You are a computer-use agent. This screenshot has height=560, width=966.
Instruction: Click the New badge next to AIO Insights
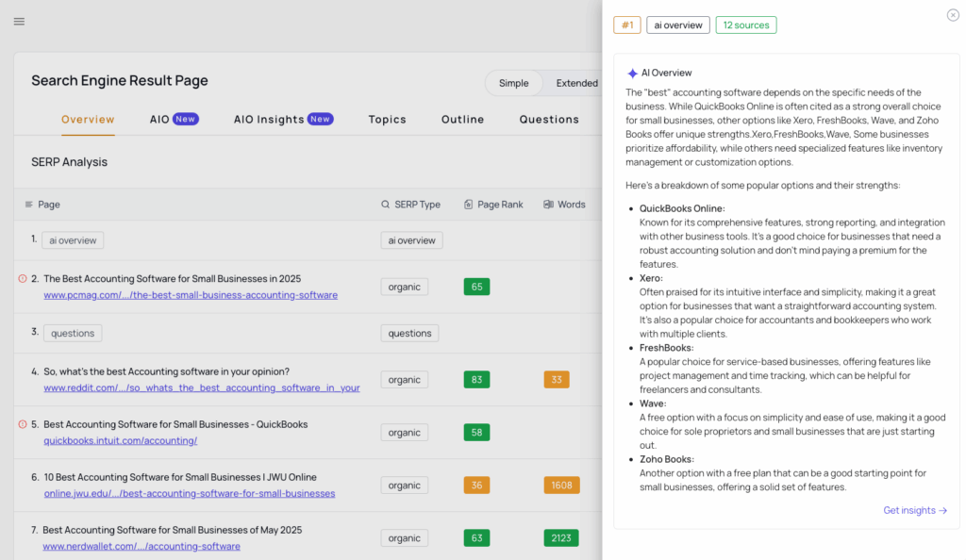(x=321, y=119)
